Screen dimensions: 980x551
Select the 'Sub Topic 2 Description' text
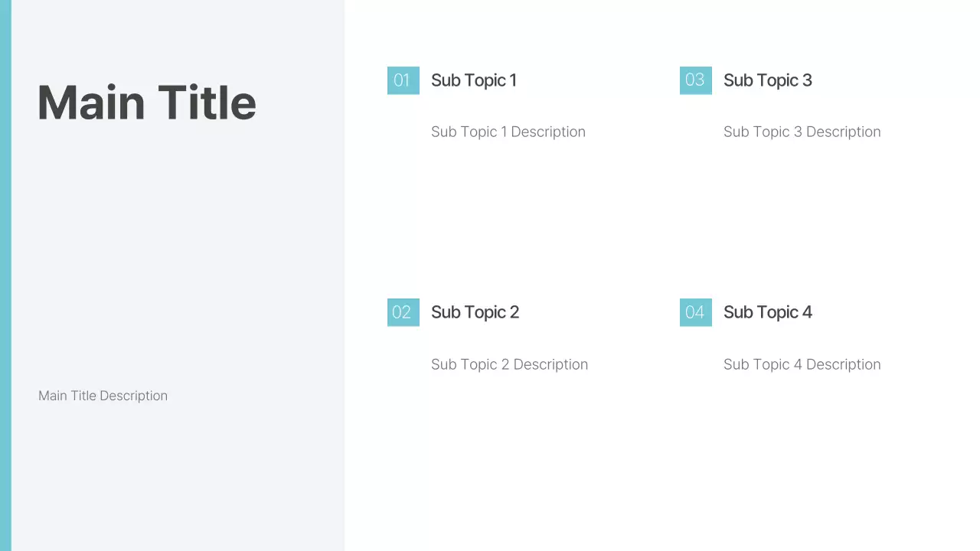click(x=509, y=364)
